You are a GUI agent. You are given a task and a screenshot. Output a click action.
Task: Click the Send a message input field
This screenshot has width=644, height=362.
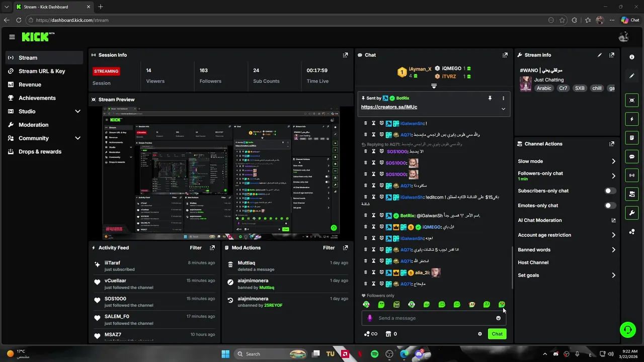434,318
